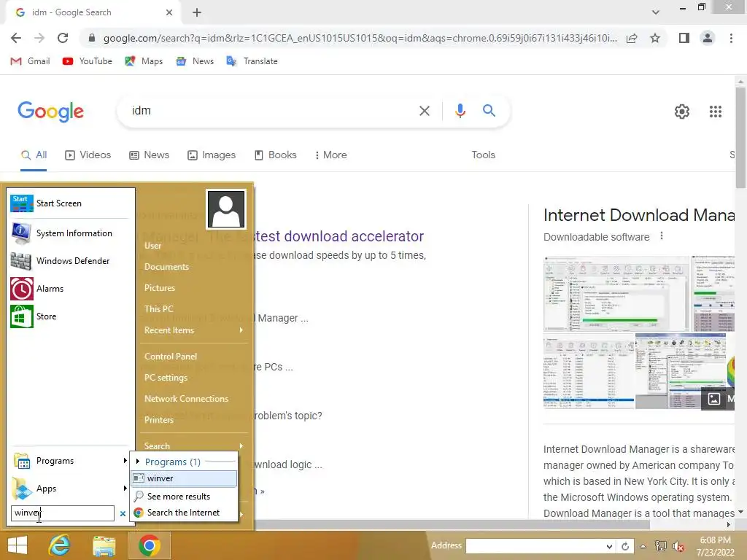Reload the page in Chrome
Viewport: 747px width, 560px height.
pos(63,38)
